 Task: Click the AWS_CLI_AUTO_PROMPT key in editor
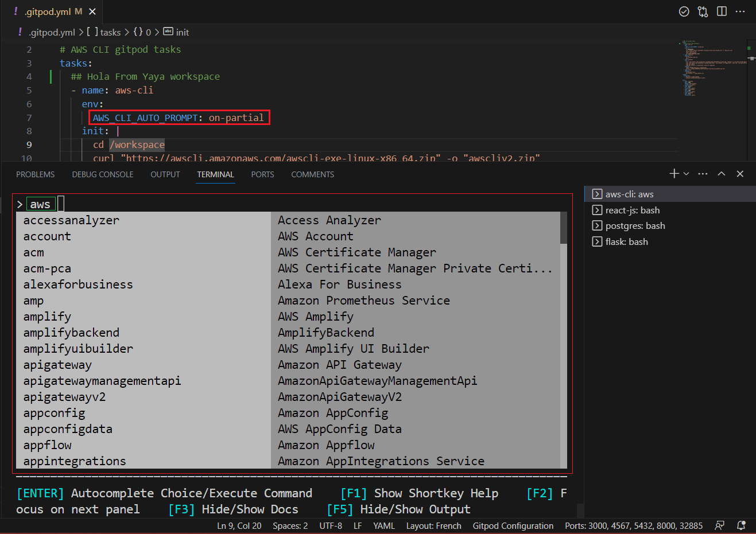(x=145, y=118)
